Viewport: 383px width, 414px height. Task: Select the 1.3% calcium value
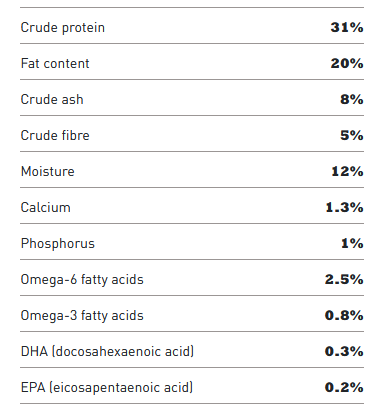click(x=344, y=207)
